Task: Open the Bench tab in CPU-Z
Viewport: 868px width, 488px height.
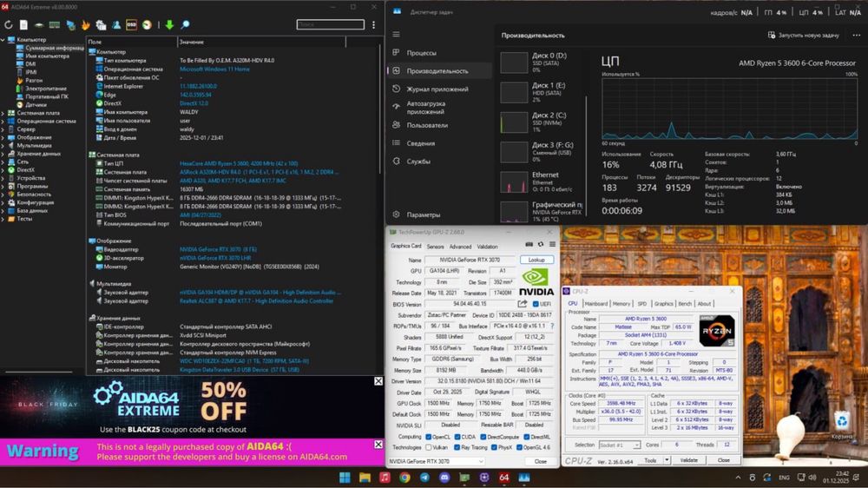Action: [x=685, y=304]
